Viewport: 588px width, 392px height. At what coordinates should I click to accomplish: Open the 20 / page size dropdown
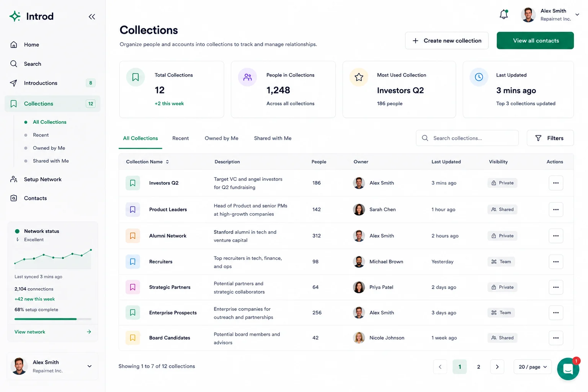pyautogui.click(x=533, y=367)
